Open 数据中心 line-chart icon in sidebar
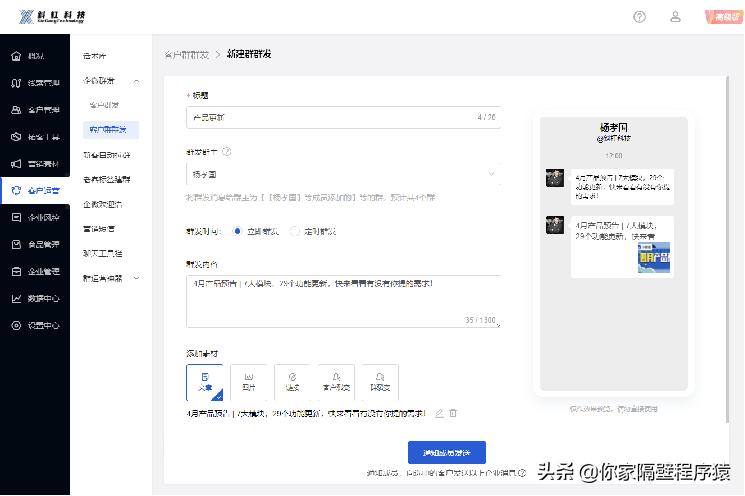 coord(16,298)
